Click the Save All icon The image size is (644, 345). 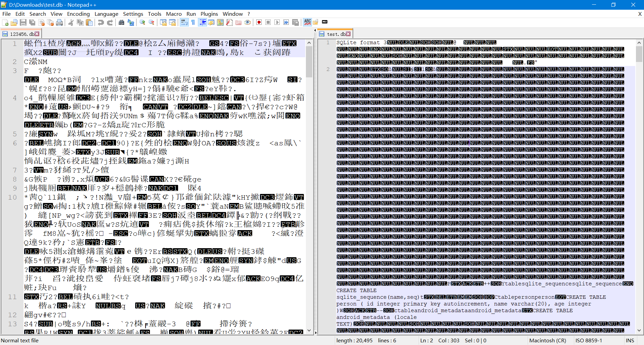[x=32, y=22]
